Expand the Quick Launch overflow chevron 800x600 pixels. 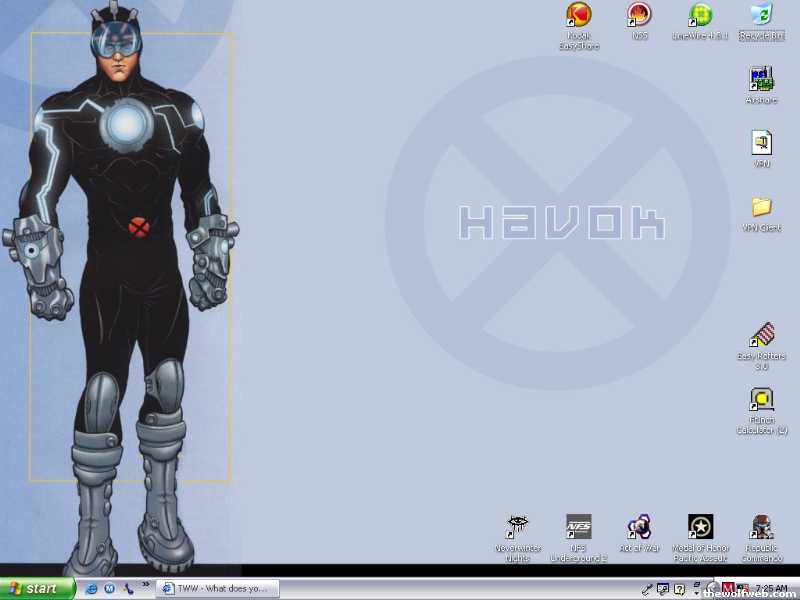click(146, 585)
